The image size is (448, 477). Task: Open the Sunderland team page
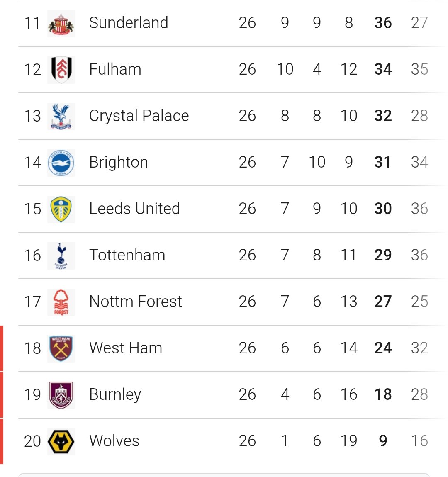click(129, 23)
